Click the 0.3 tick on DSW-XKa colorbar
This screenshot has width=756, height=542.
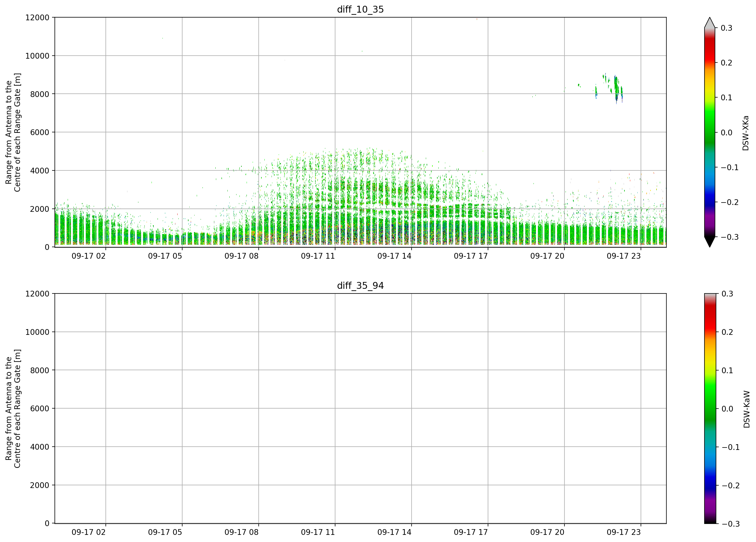point(727,28)
